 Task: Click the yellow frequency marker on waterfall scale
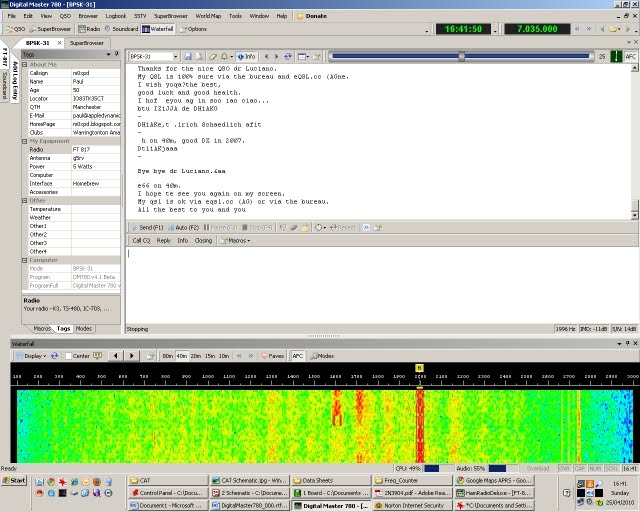420,368
